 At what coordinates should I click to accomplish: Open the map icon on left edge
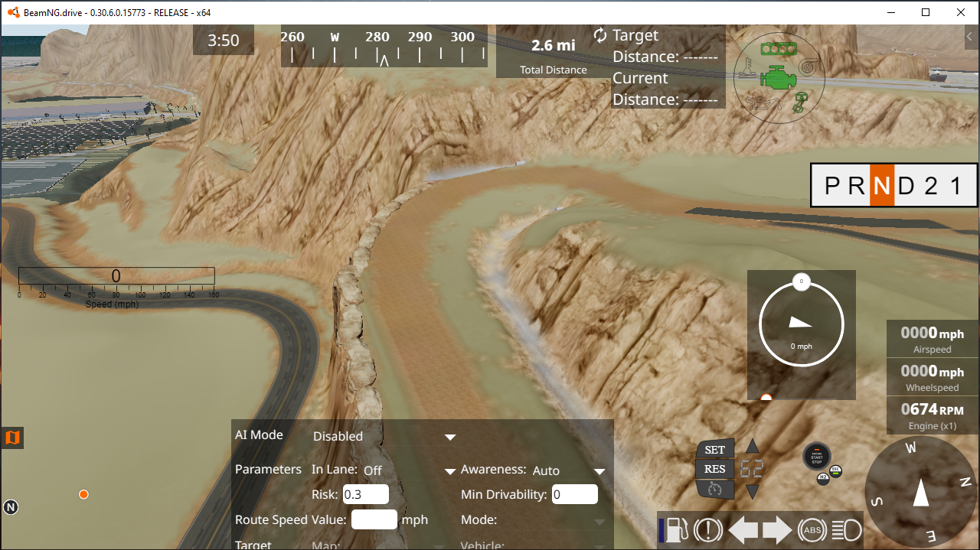[11, 438]
